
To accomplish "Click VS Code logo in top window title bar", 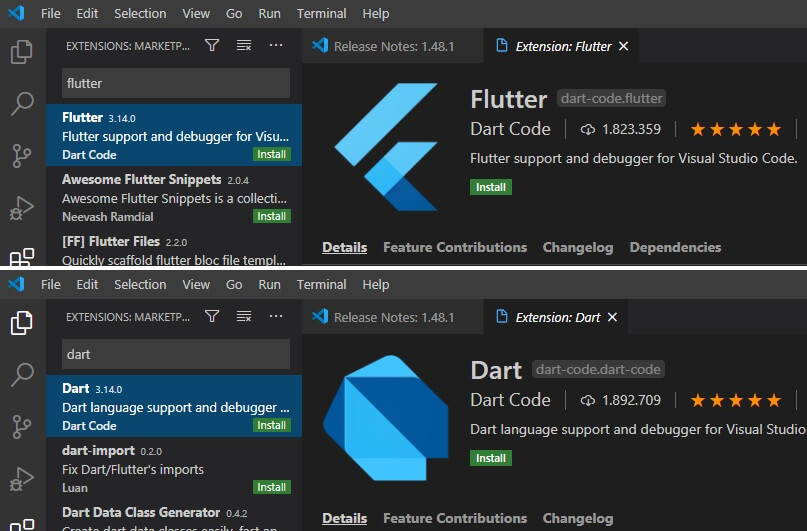I will [16, 13].
